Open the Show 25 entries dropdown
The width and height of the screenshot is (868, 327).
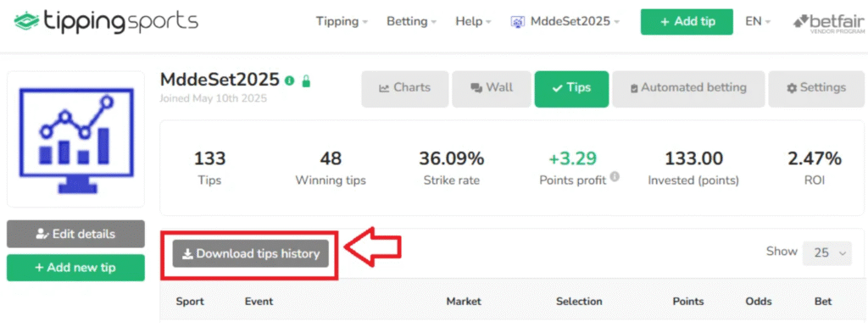tap(827, 252)
